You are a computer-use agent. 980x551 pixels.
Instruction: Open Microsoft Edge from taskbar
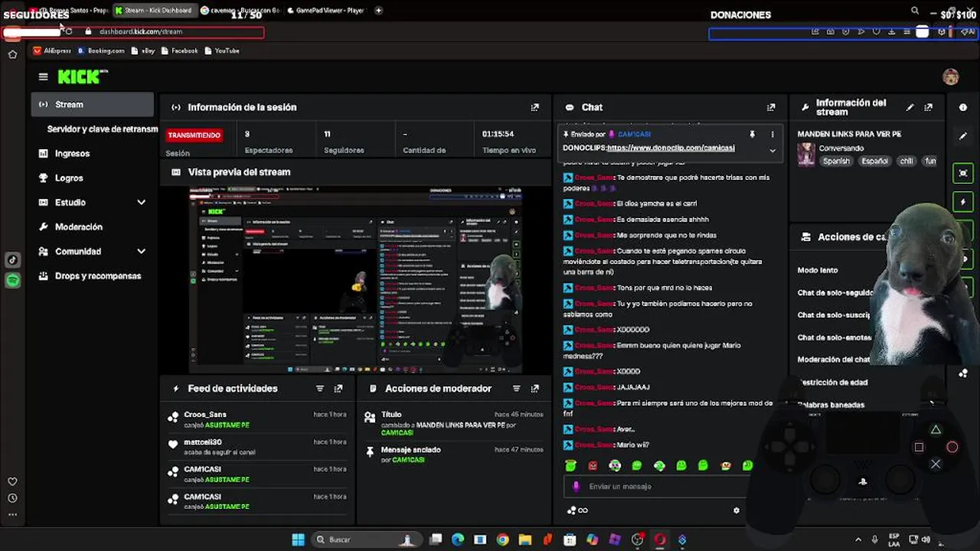point(458,540)
